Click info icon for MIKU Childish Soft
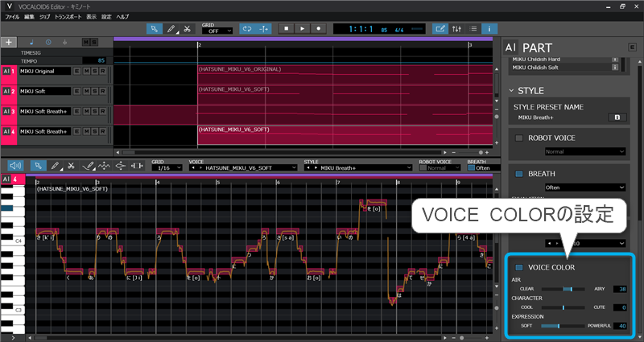Screen dimensions: 644x342 (x=615, y=68)
